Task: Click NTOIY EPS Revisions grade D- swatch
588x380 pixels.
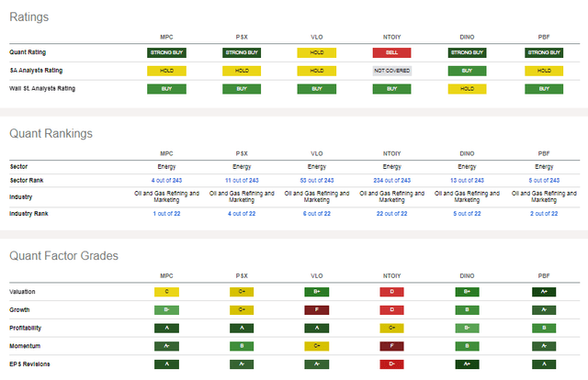Action: 392,363
